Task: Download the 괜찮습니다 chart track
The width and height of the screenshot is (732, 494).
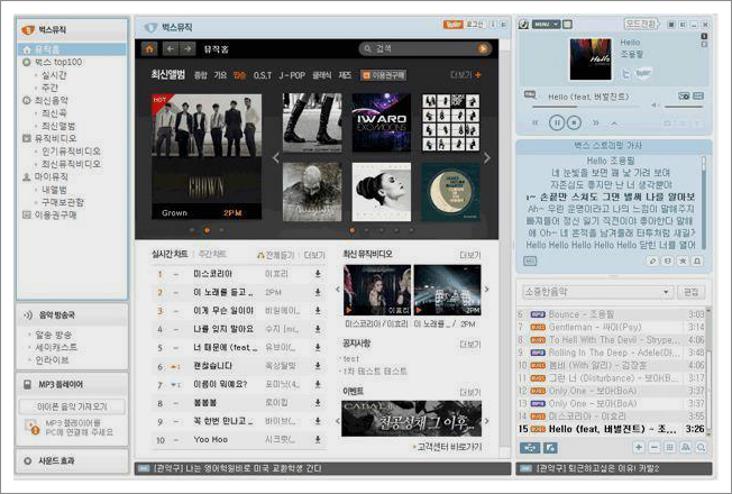Action: 318,366
